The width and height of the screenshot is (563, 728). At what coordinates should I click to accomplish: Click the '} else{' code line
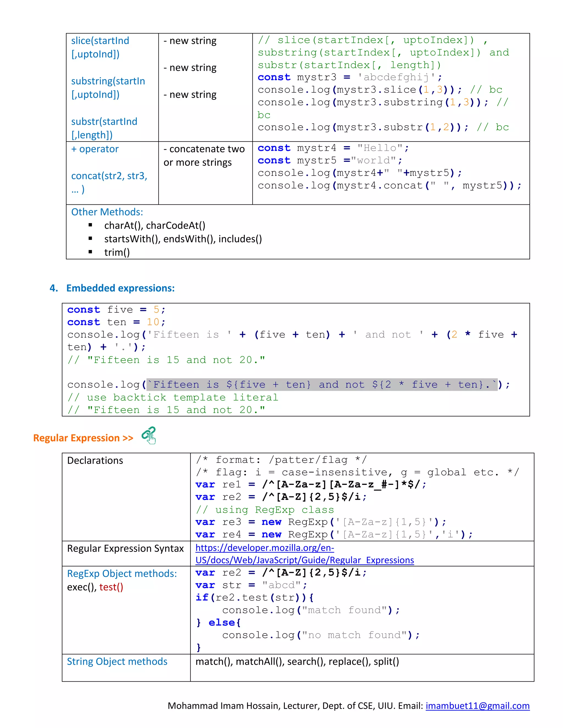(218, 622)
